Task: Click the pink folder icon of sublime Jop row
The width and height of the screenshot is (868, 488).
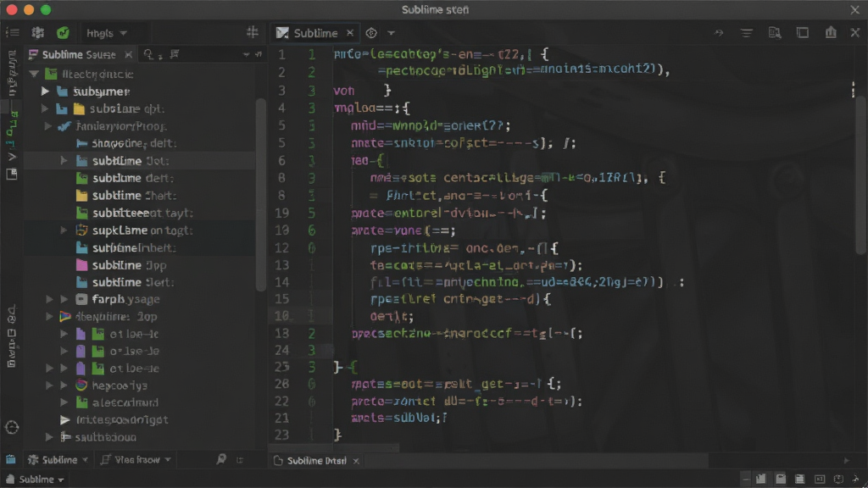Action: (x=82, y=265)
